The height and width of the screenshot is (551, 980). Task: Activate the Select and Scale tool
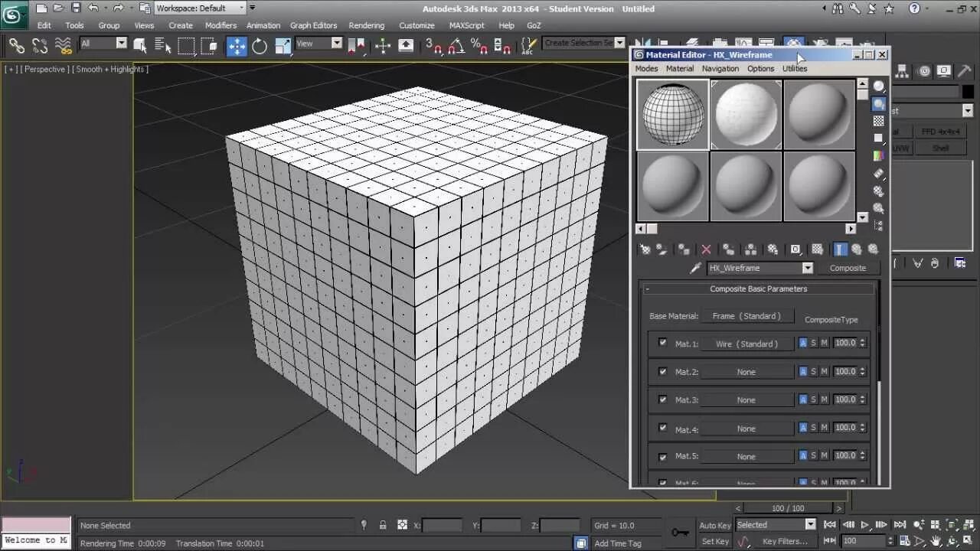283,46
